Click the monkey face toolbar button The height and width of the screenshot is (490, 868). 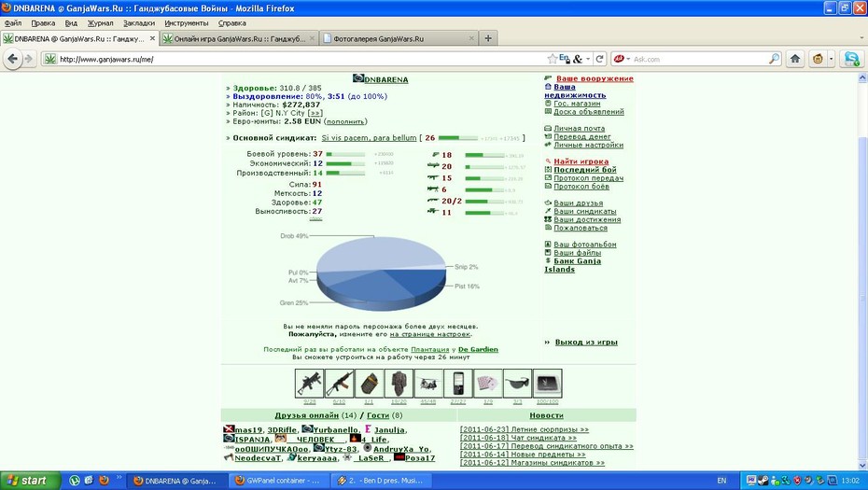[x=818, y=59]
